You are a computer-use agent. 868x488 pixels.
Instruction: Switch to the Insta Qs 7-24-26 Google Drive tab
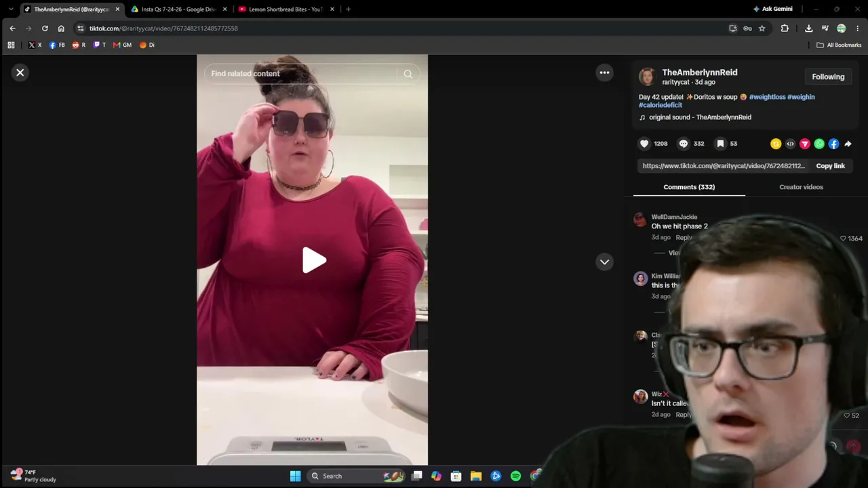[x=178, y=9]
